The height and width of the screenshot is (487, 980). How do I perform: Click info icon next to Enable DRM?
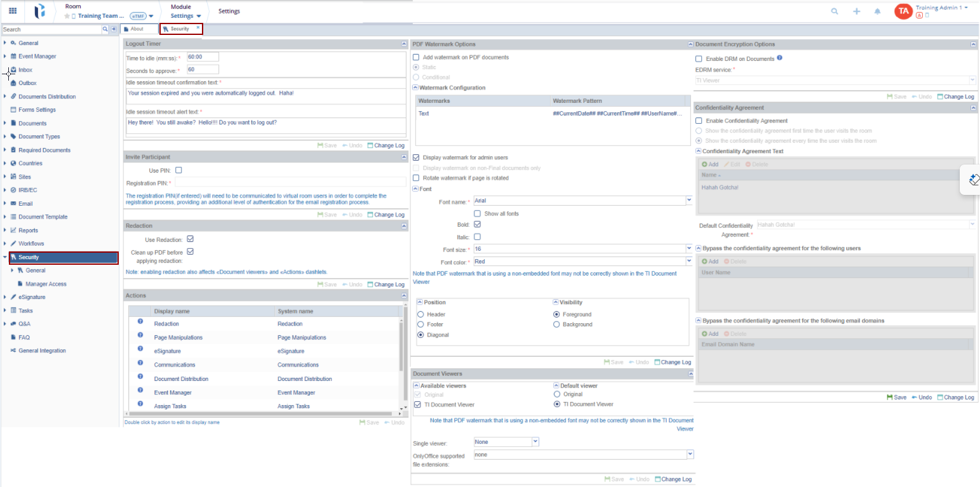point(779,58)
